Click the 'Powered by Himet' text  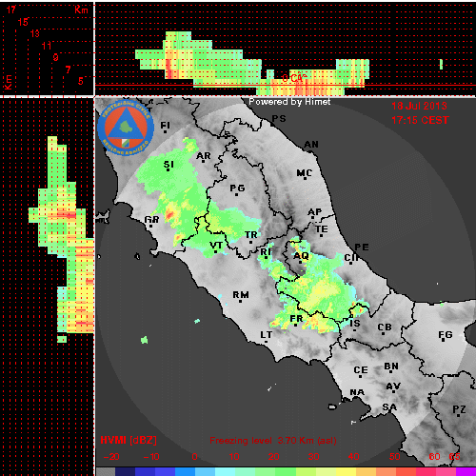click(289, 102)
